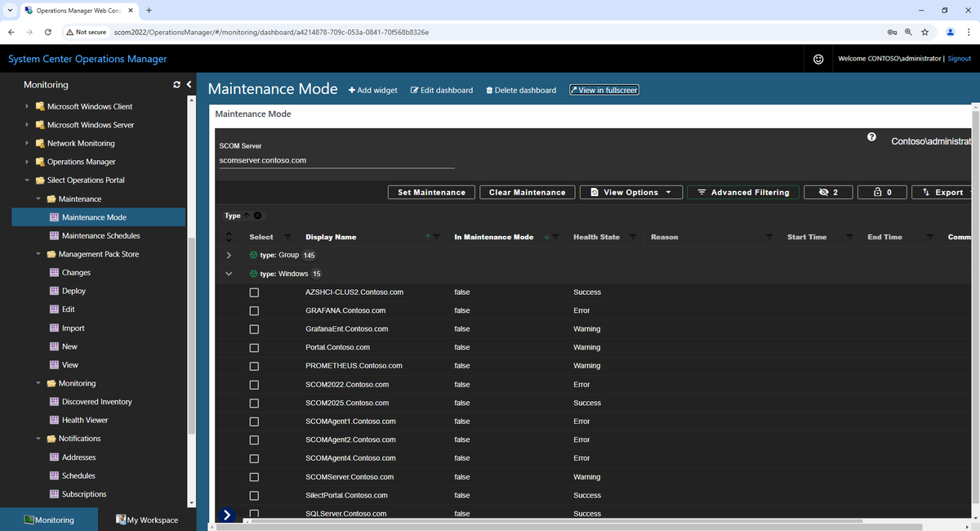980x531 pixels.
Task: Click the Discovered Inventory view icon
Action: 54,402
